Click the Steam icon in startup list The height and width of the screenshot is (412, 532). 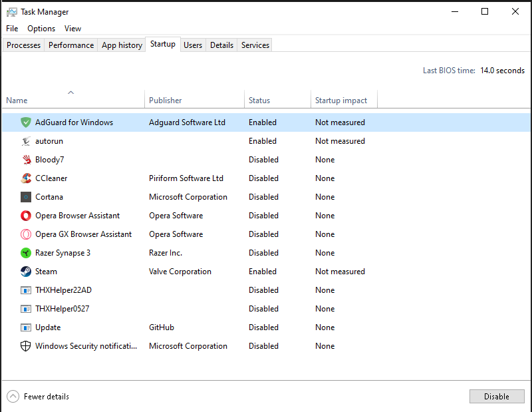[x=26, y=272]
